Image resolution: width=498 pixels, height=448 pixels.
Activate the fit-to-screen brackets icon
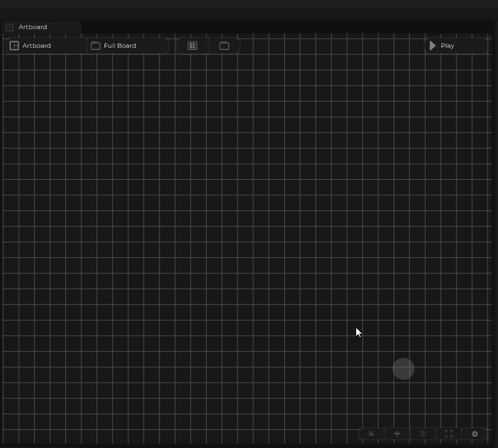tap(449, 434)
